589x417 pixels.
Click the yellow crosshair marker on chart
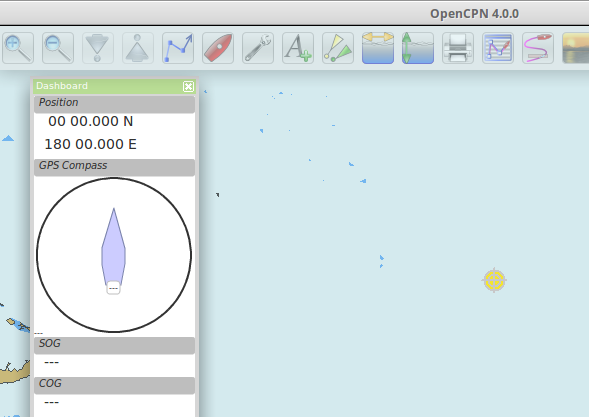click(x=494, y=280)
